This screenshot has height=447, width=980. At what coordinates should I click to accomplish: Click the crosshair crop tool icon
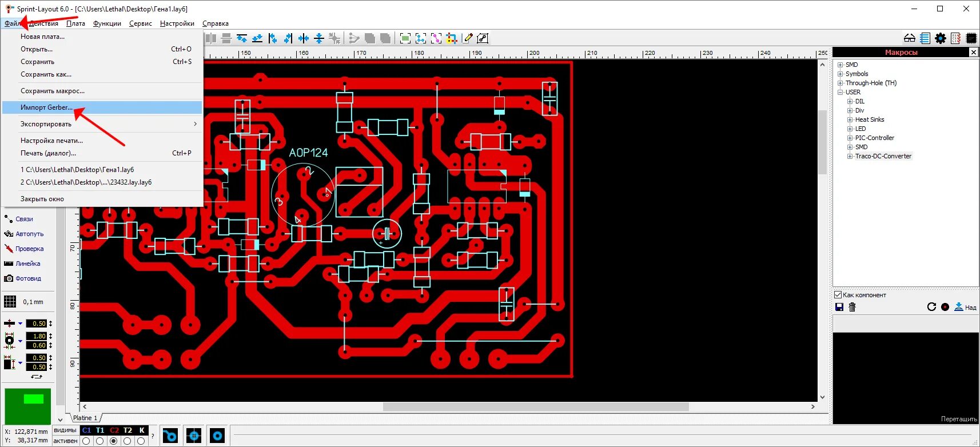pyautogui.click(x=452, y=38)
